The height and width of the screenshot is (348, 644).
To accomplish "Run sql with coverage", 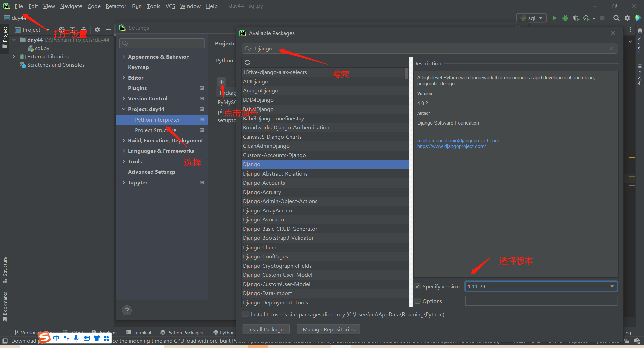I will click(576, 18).
